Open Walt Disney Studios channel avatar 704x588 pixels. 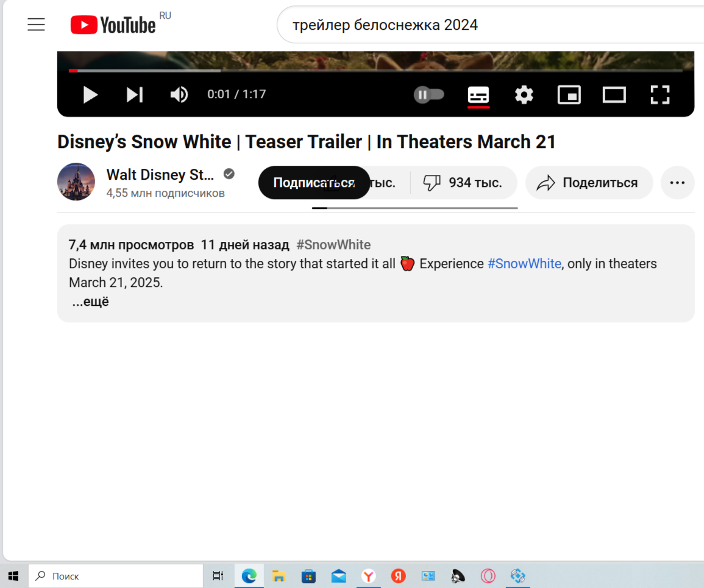(76, 182)
